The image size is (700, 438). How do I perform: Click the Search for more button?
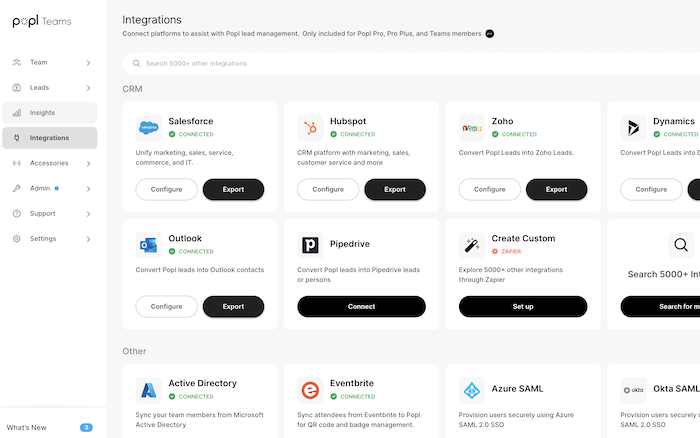click(x=660, y=307)
